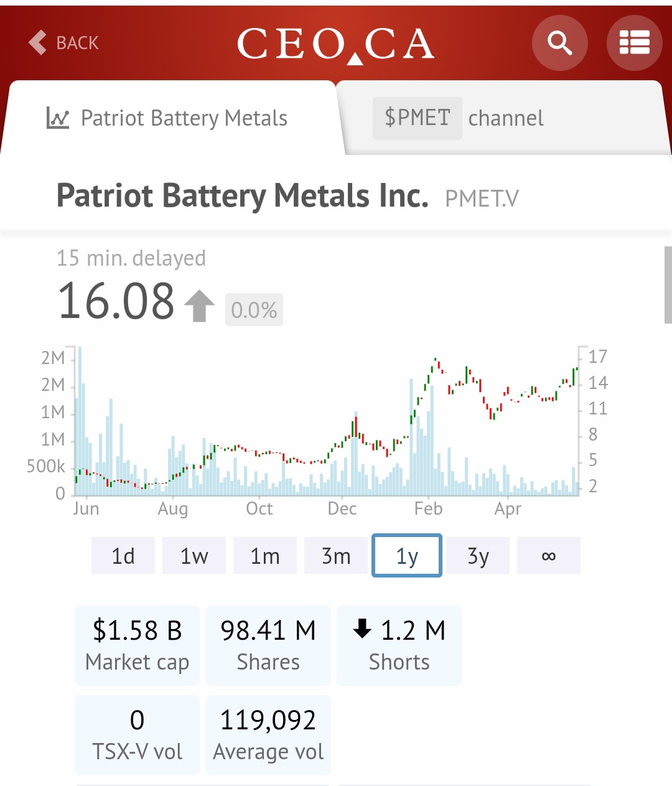This screenshot has width=672, height=786.
Task: Tap the grey up arrow beside price
Action: pyautogui.click(x=199, y=306)
